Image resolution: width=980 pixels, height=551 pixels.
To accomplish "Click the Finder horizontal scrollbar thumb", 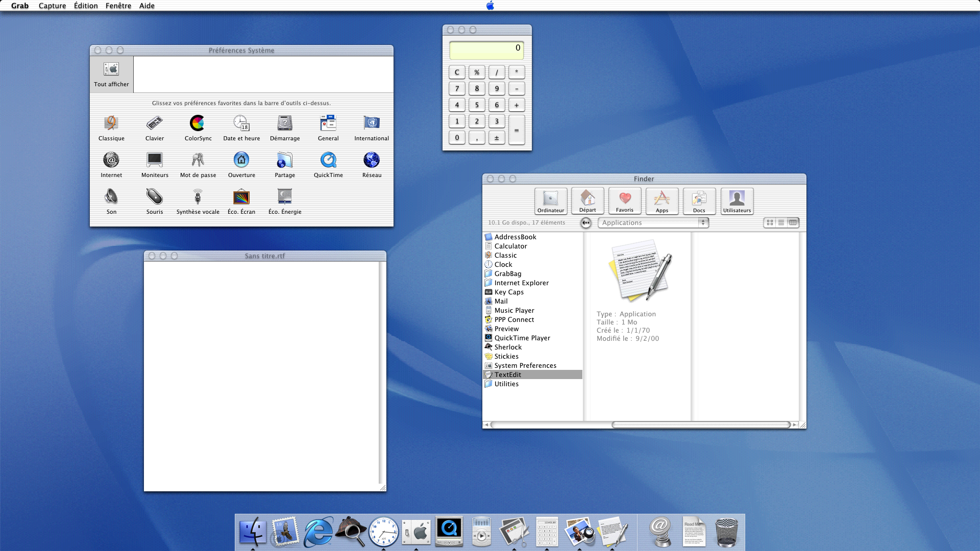I will coord(701,425).
